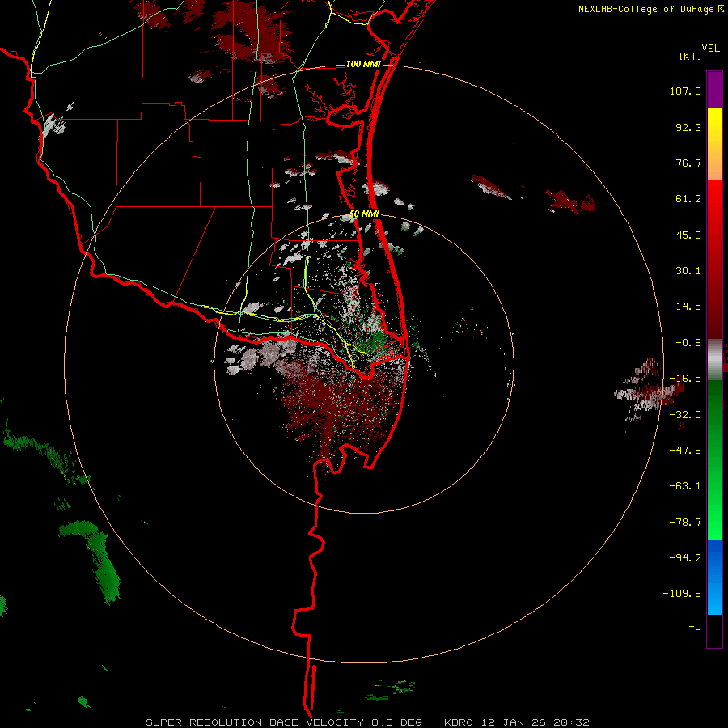Click the -16.5 velocity scale value
Viewport: 728px width, 728px height.
[685, 379]
